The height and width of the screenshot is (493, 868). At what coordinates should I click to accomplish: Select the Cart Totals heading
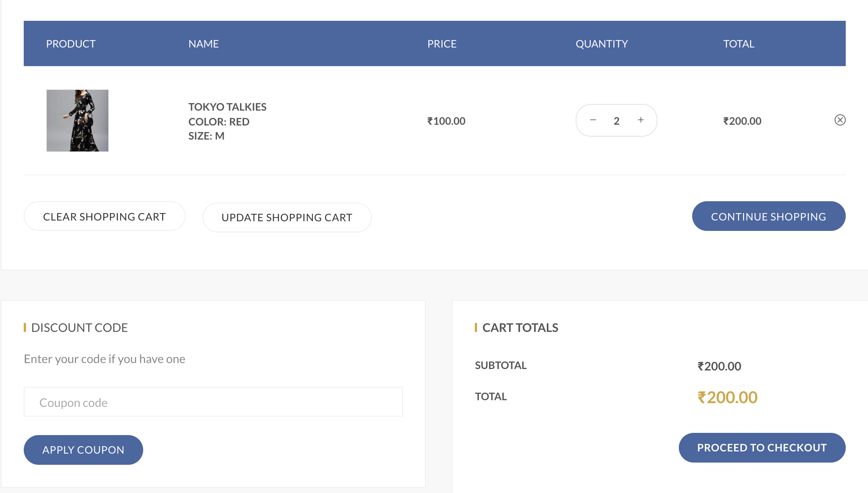coord(520,328)
